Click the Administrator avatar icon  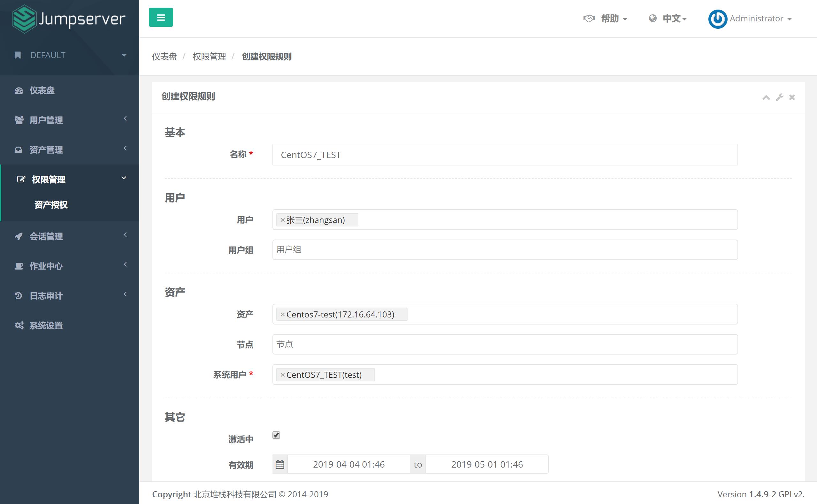(717, 19)
